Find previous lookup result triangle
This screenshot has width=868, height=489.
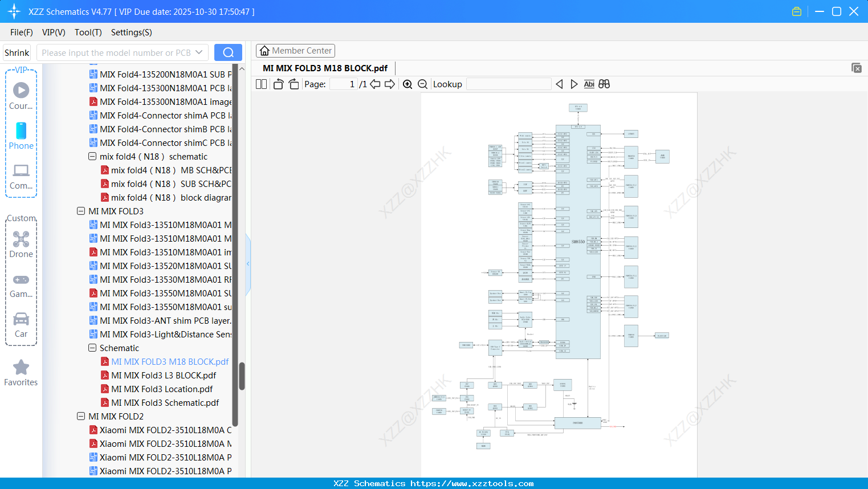coord(559,84)
